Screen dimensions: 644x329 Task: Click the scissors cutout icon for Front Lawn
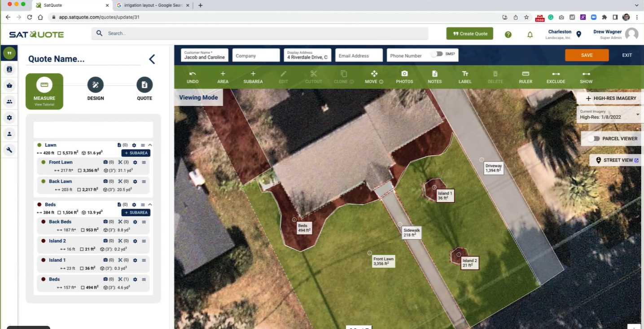[120, 162]
